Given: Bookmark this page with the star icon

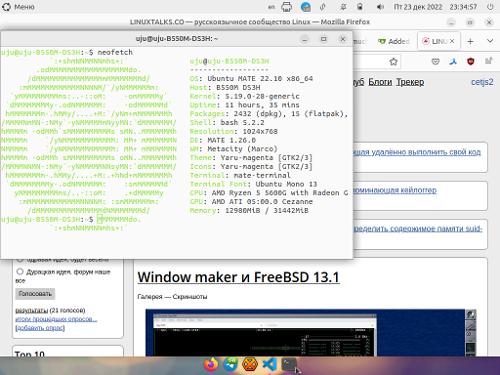Looking at the screenshot, I should tap(393, 62).
